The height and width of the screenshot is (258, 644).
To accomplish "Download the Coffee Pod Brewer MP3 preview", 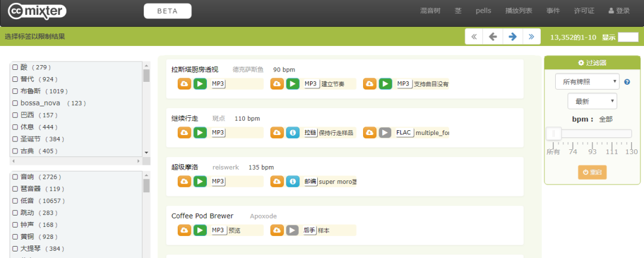I will pyautogui.click(x=184, y=231).
